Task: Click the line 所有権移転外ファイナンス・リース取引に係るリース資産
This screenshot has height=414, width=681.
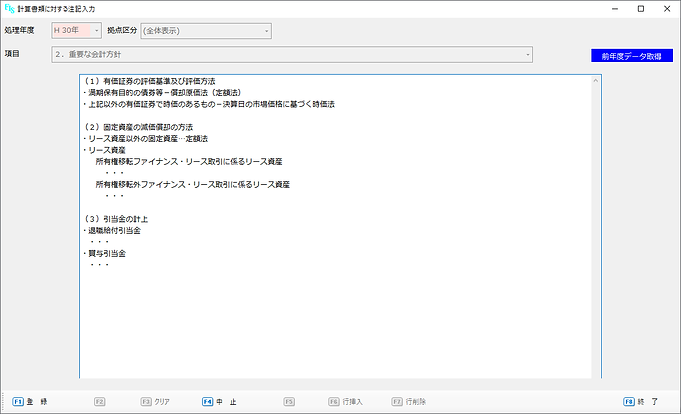Action: pyautogui.click(x=193, y=185)
